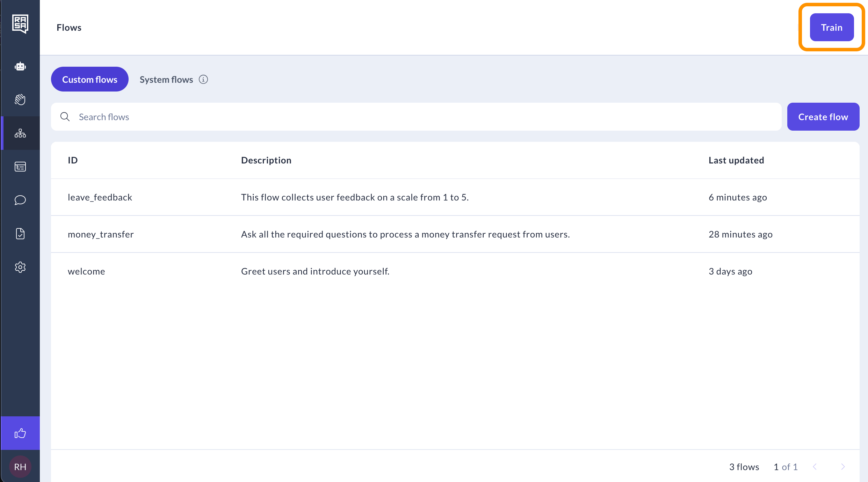The width and height of the screenshot is (868, 482).
Task: Open the leave_feedback flow
Action: click(x=455, y=197)
